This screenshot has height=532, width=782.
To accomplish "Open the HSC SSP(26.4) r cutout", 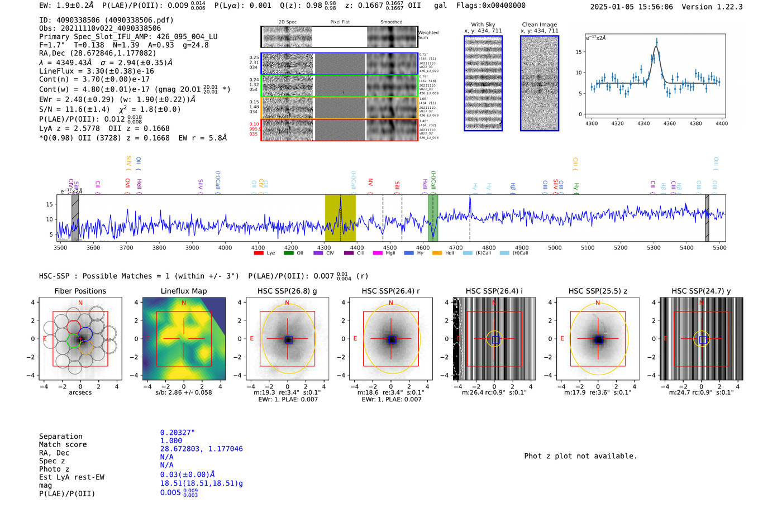I will point(391,339).
